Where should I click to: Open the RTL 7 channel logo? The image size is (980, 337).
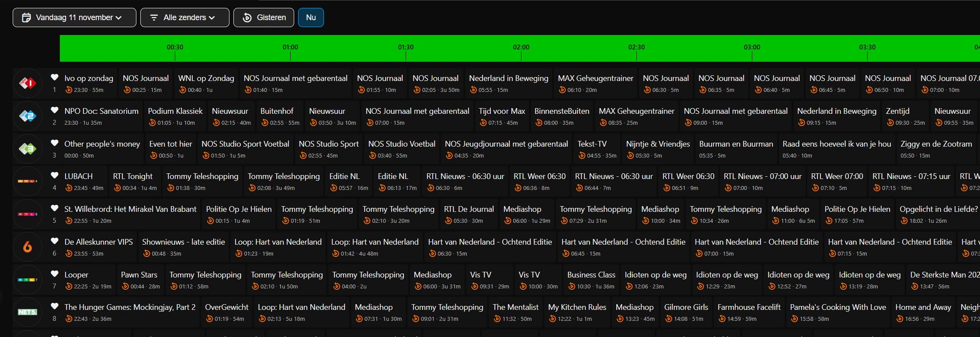(x=28, y=280)
